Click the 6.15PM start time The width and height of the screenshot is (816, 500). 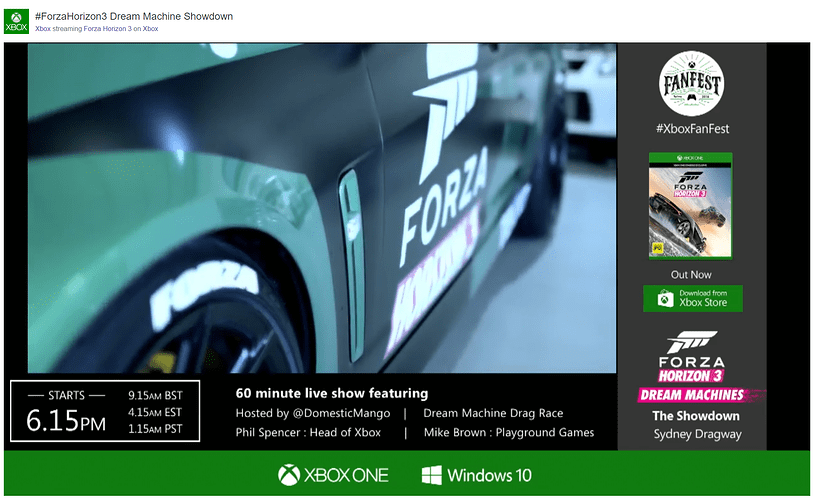point(66,421)
